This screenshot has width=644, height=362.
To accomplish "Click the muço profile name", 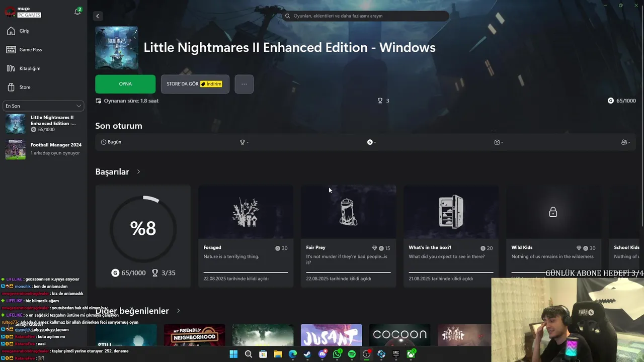I will [x=23, y=9].
